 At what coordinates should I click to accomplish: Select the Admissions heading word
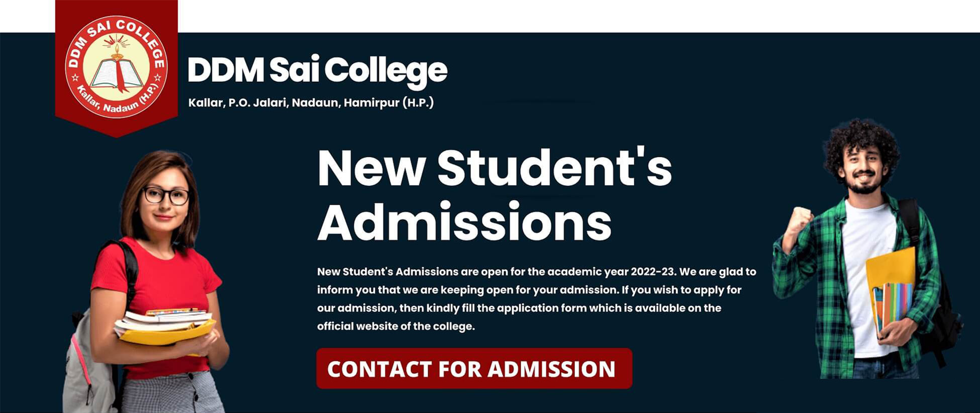point(464,222)
